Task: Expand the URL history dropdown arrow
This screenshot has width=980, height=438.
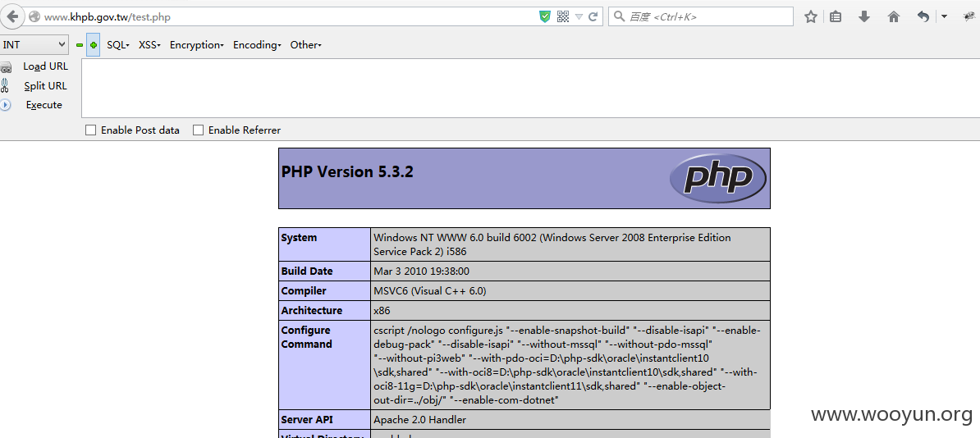Action: pos(579,17)
